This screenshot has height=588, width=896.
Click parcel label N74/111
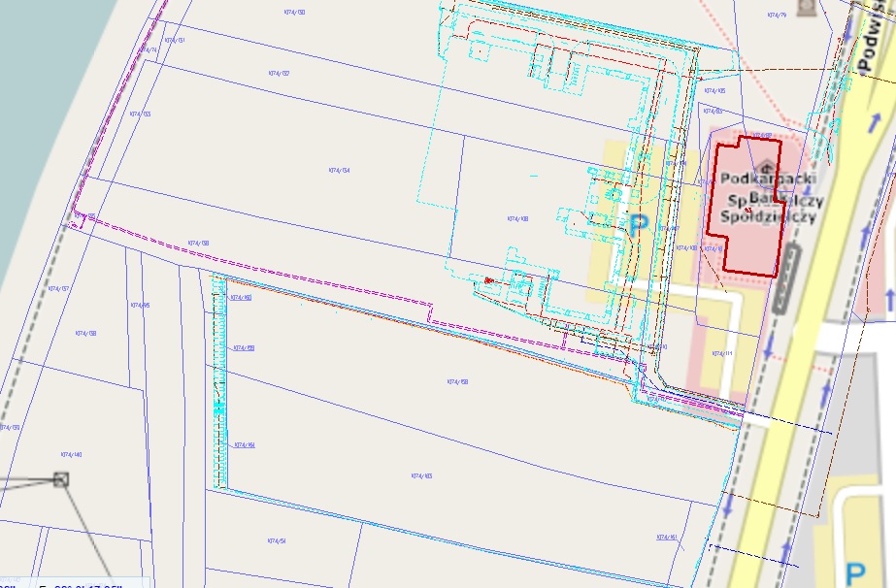coord(722,354)
